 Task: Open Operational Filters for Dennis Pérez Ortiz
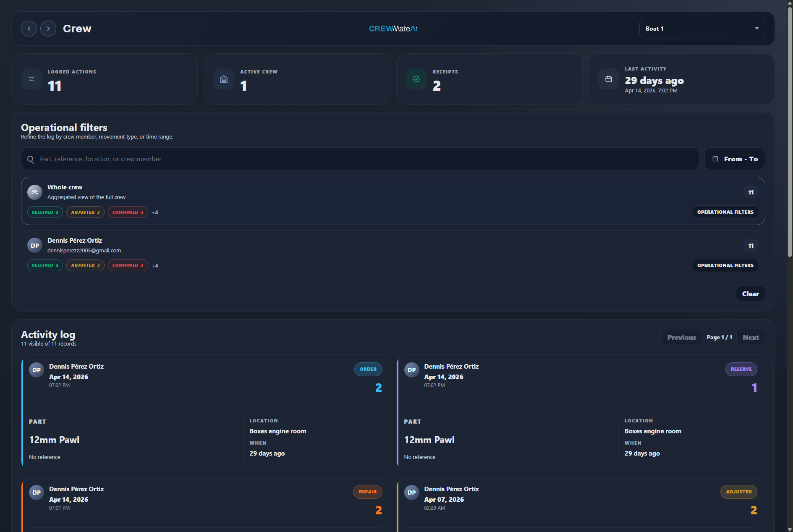point(725,265)
